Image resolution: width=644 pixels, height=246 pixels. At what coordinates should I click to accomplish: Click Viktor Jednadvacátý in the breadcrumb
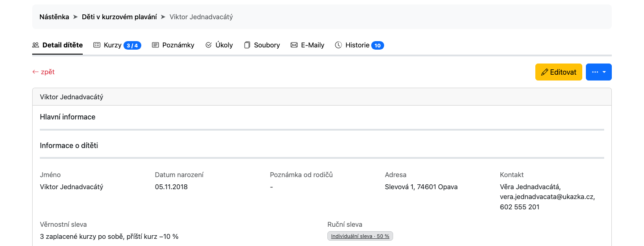point(201,17)
